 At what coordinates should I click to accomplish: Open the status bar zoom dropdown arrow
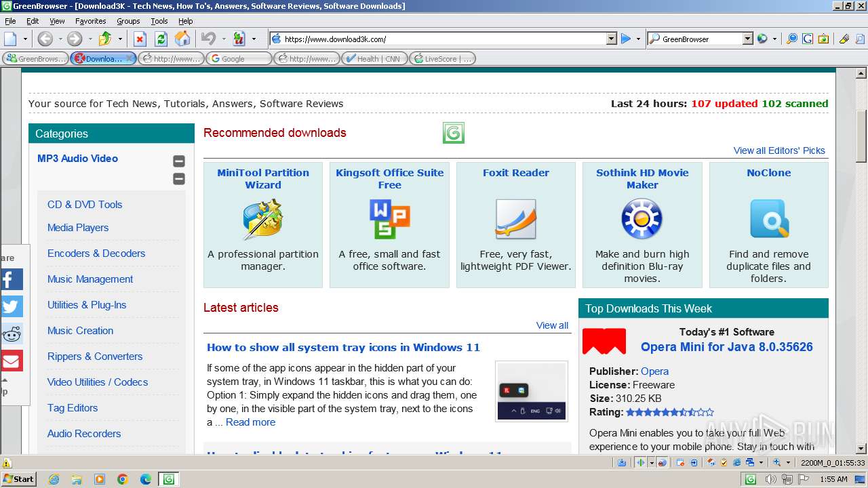pyautogui.click(x=788, y=463)
